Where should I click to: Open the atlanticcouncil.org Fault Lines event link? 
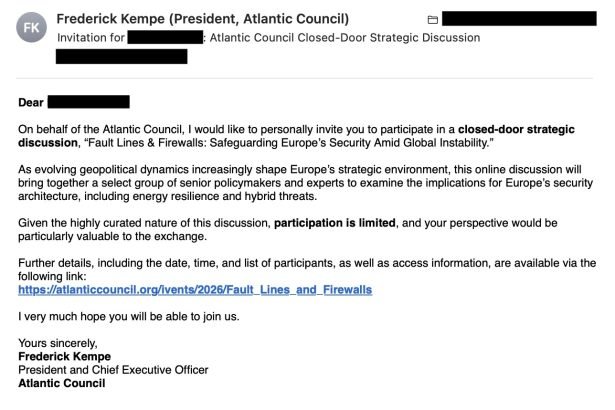click(195, 289)
